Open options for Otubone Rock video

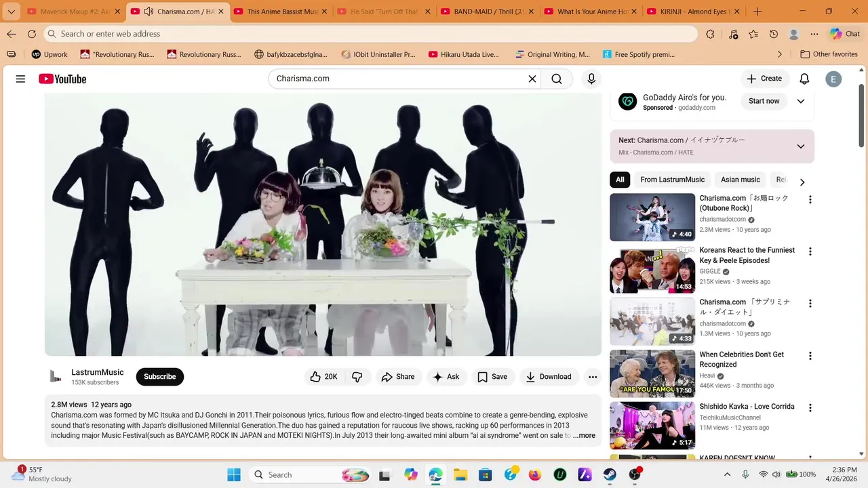(x=810, y=199)
